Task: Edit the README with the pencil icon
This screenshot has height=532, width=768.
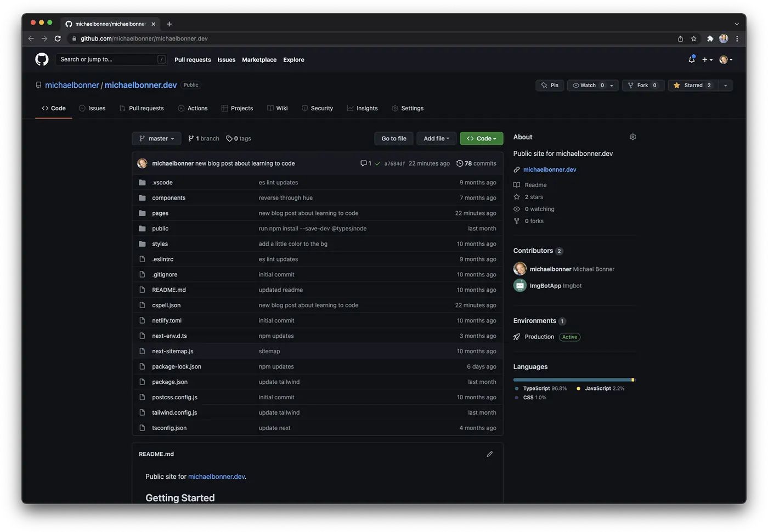Action: tap(489, 454)
